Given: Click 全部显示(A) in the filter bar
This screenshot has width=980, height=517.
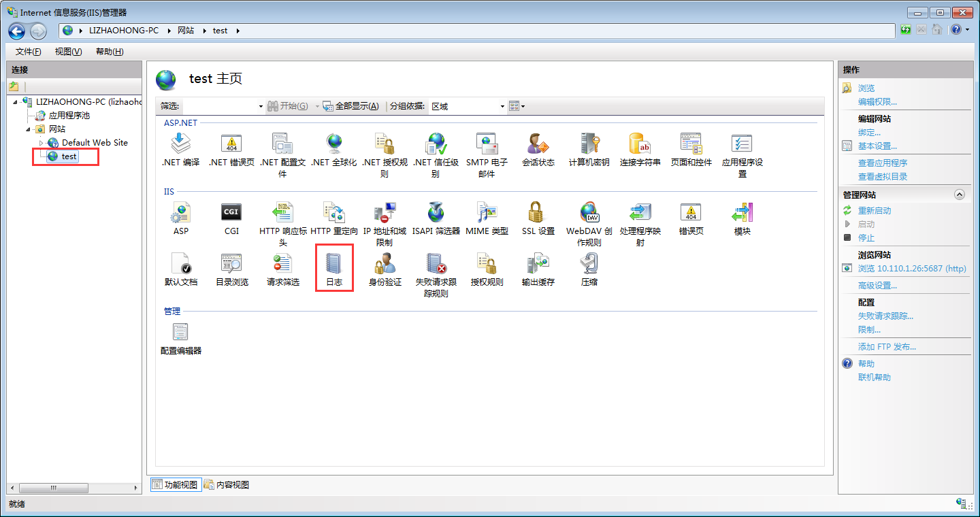Looking at the screenshot, I should click(x=351, y=106).
